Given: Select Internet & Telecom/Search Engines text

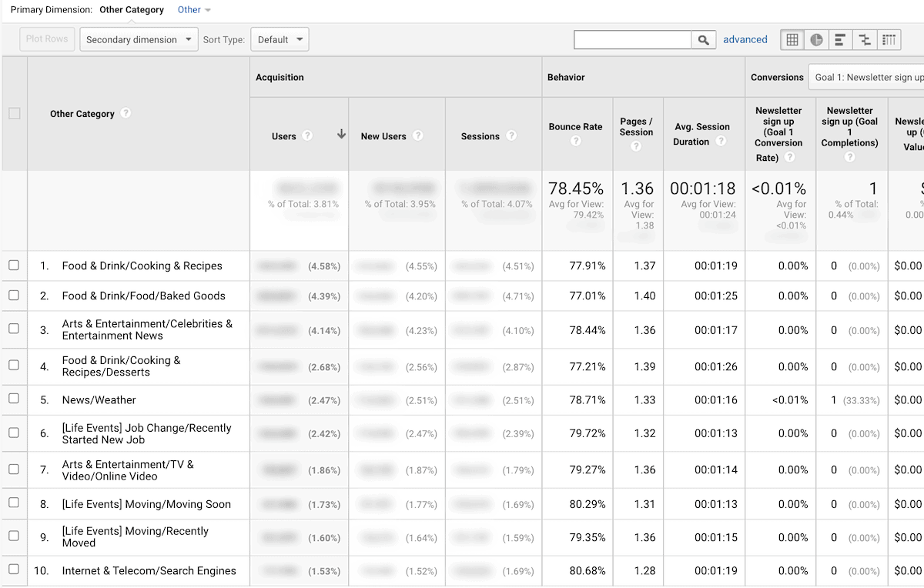Looking at the screenshot, I should coord(149,570).
